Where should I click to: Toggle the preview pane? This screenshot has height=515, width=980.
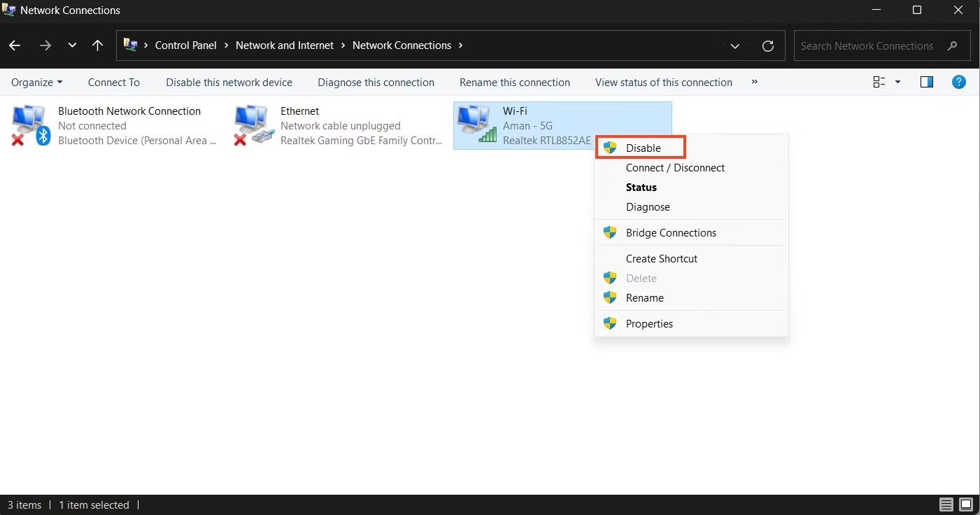(927, 83)
